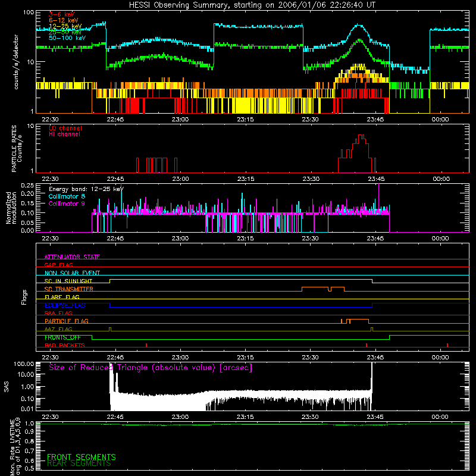
Task: Click '0.25' on the modulation axis
Action: [x=27, y=186]
